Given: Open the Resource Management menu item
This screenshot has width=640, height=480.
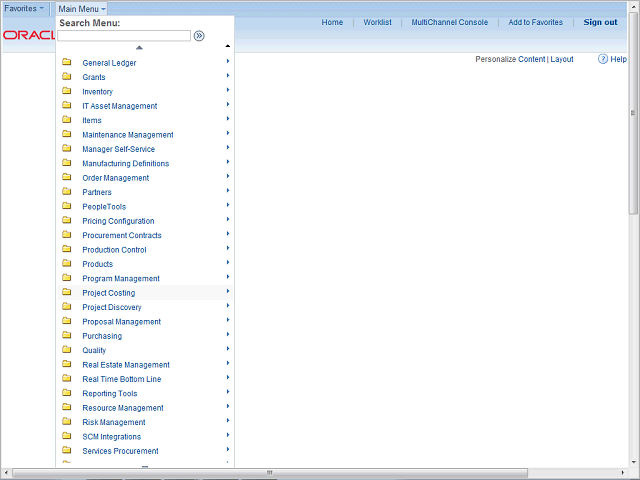Looking at the screenshot, I should tap(123, 408).
